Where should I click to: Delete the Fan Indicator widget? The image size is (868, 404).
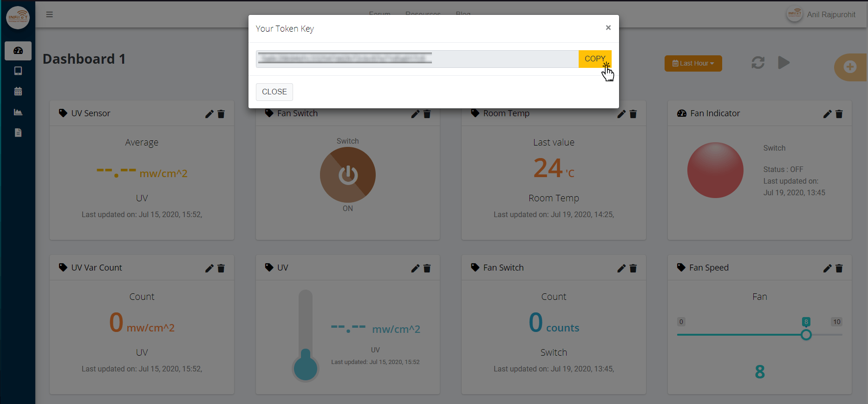pyautogui.click(x=839, y=114)
